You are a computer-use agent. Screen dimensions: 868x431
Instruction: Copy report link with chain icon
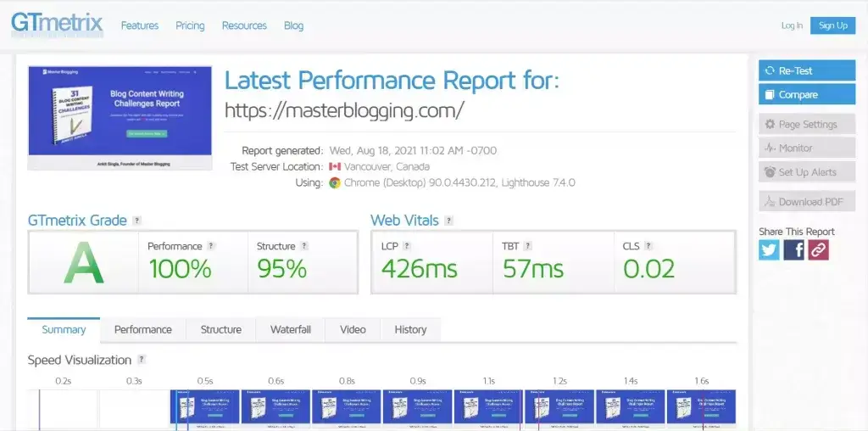pos(818,249)
